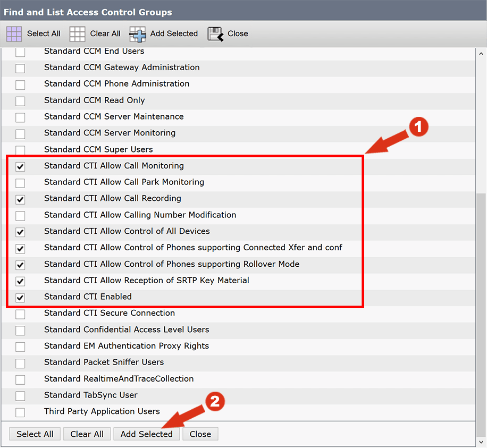Uncheck Standard CTI Allow Call Monitoring checkbox
487x448 pixels.
[20, 167]
